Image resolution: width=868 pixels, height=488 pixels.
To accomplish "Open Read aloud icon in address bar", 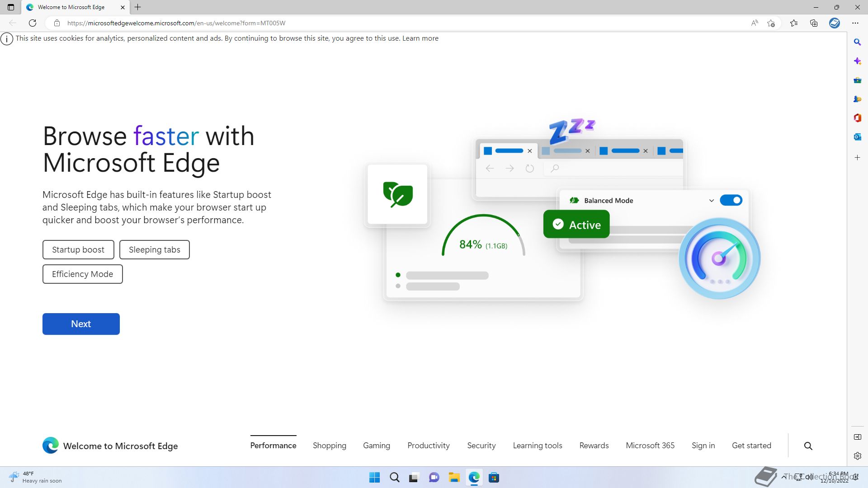I will (x=755, y=23).
